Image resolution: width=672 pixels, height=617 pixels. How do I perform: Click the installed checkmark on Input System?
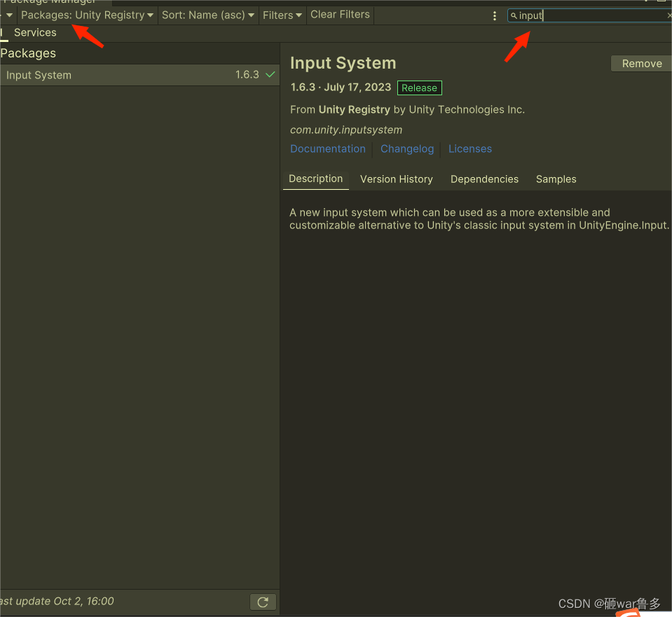[x=270, y=74]
